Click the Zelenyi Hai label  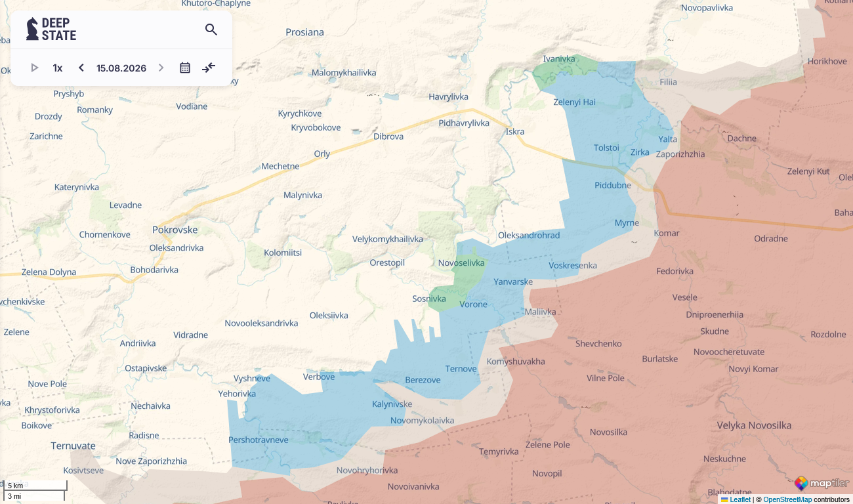click(575, 102)
